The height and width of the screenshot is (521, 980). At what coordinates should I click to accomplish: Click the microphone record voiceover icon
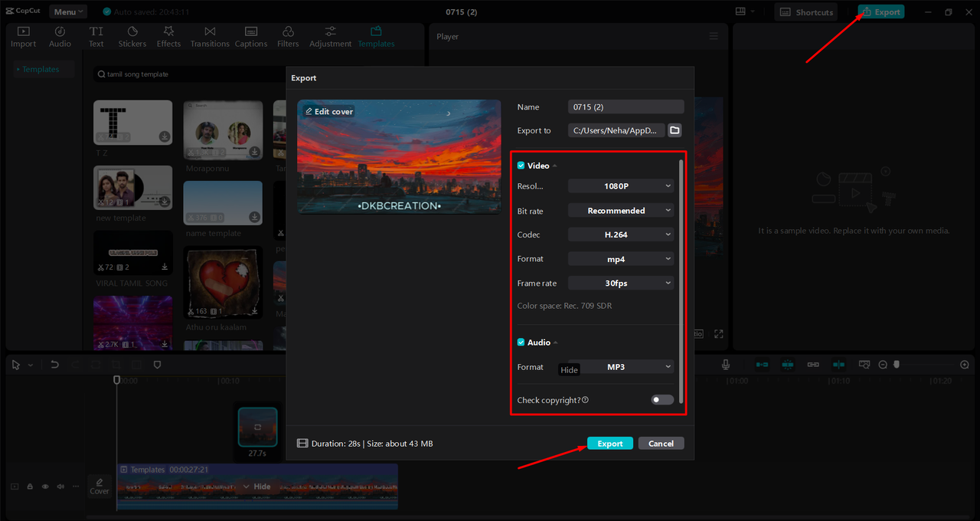click(x=726, y=365)
